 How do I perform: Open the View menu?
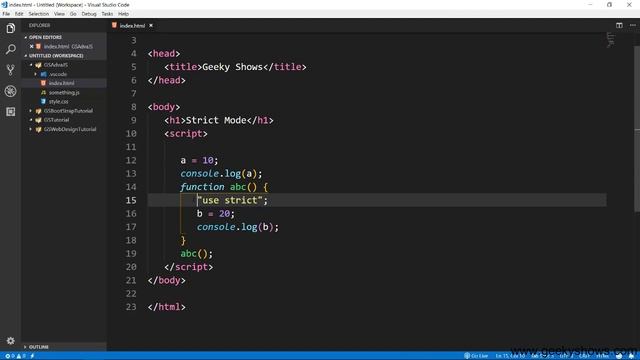[59, 14]
